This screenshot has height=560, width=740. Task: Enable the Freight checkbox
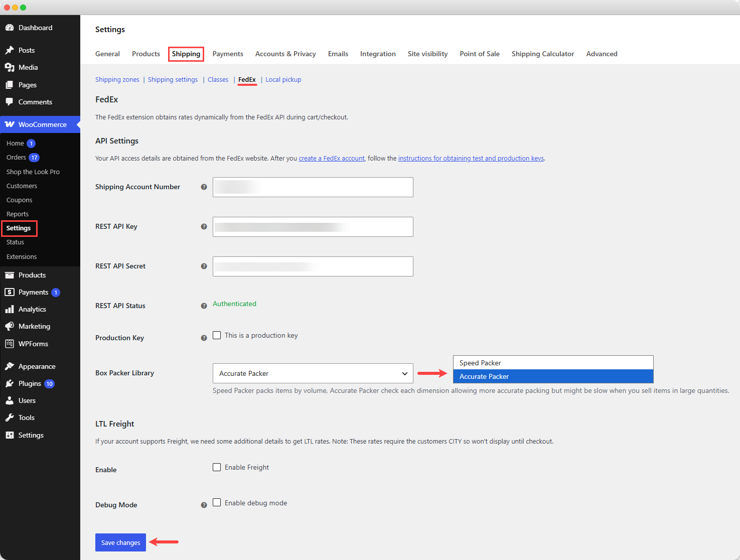coord(217,467)
